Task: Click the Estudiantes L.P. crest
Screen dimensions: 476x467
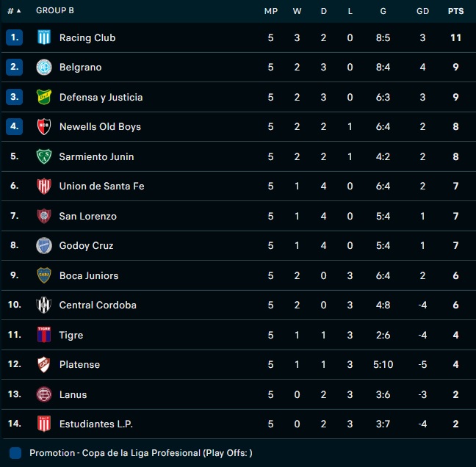Action: [x=44, y=424]
